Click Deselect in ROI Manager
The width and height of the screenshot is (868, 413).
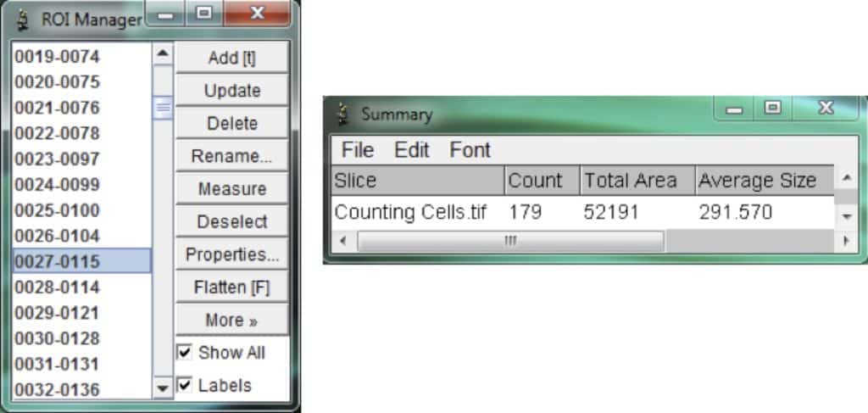click(x=232, y=221)
